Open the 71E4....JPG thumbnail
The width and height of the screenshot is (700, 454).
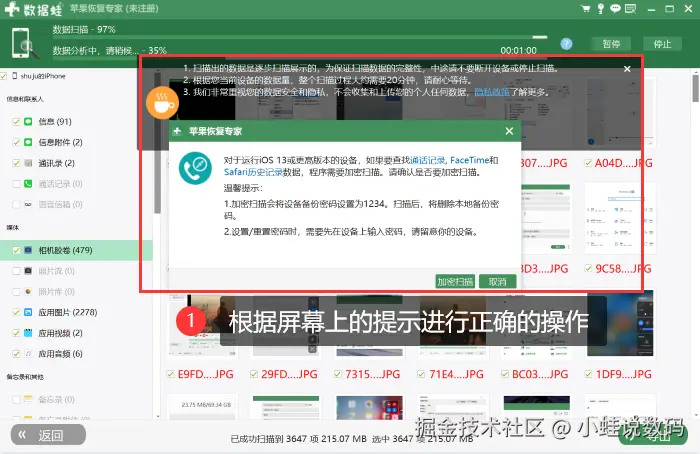453,326
